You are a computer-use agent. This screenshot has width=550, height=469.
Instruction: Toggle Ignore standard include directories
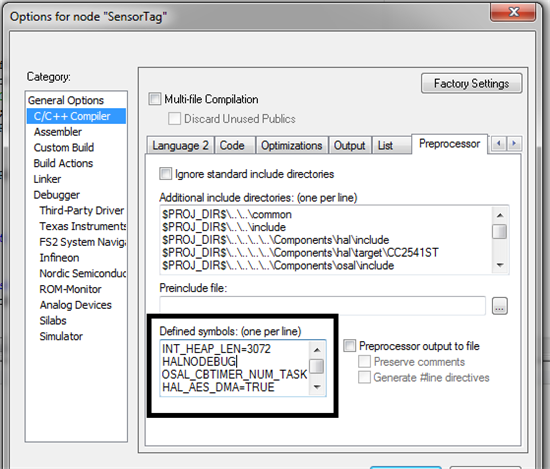166,174
